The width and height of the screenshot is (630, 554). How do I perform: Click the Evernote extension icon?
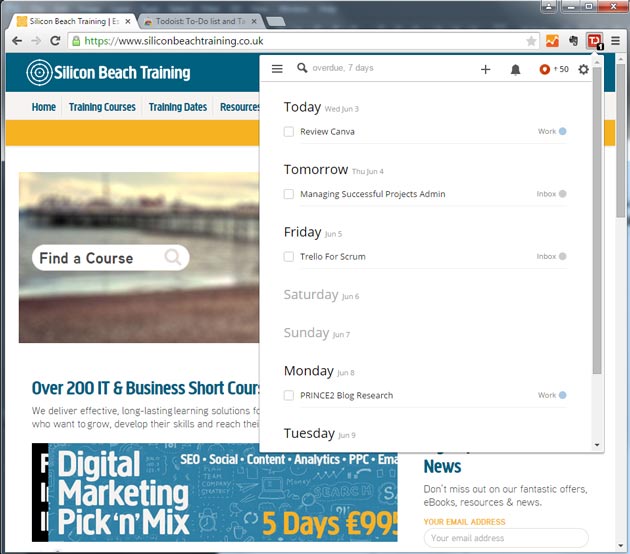point(574,41)
